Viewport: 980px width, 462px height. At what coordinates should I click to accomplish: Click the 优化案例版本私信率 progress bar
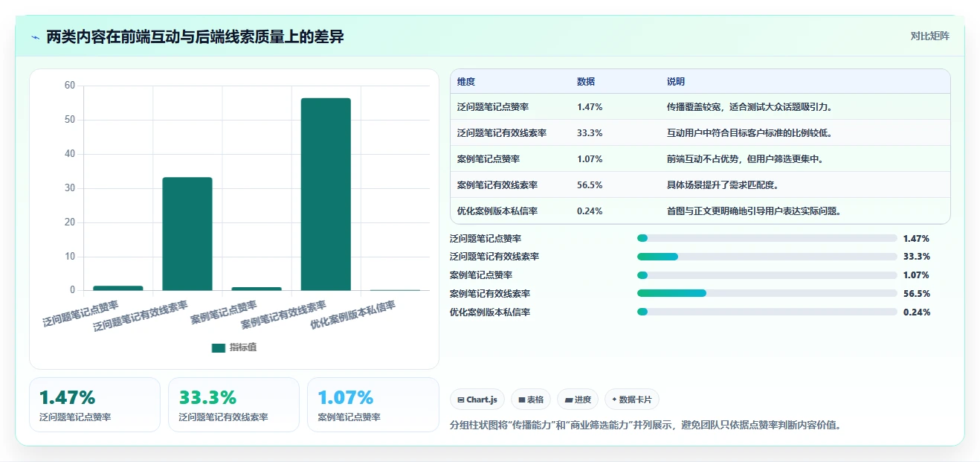pyautogui.click(x=767, y=312)
